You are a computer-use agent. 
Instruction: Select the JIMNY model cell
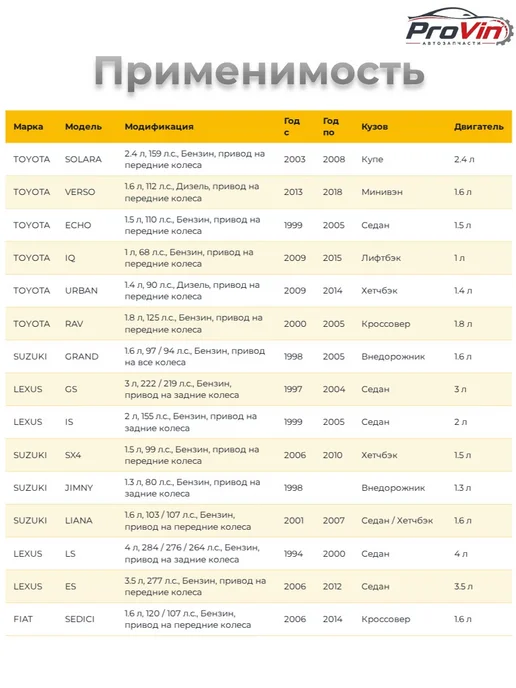[79, 488]
